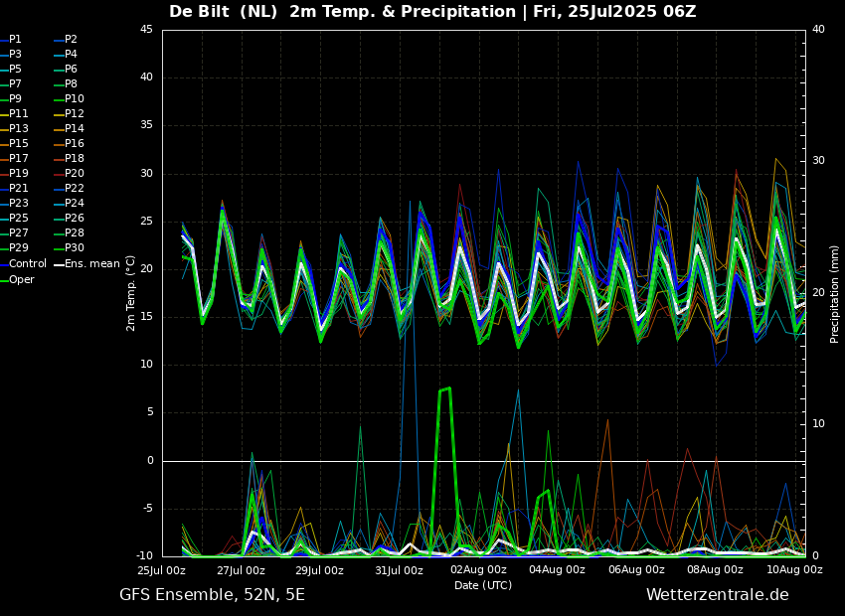Select the P22 legend label
Image resolution: width=845 pixels, height=616 pixels.
pos(74,189)
